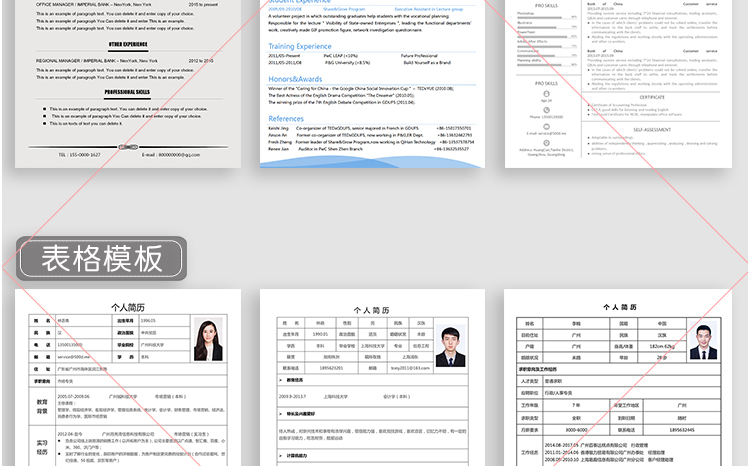Screen dimensions: 750x466
Task: Click the 教育背景 cell in the left table resume
Action: pyautogui.click(x=42, y=407)
